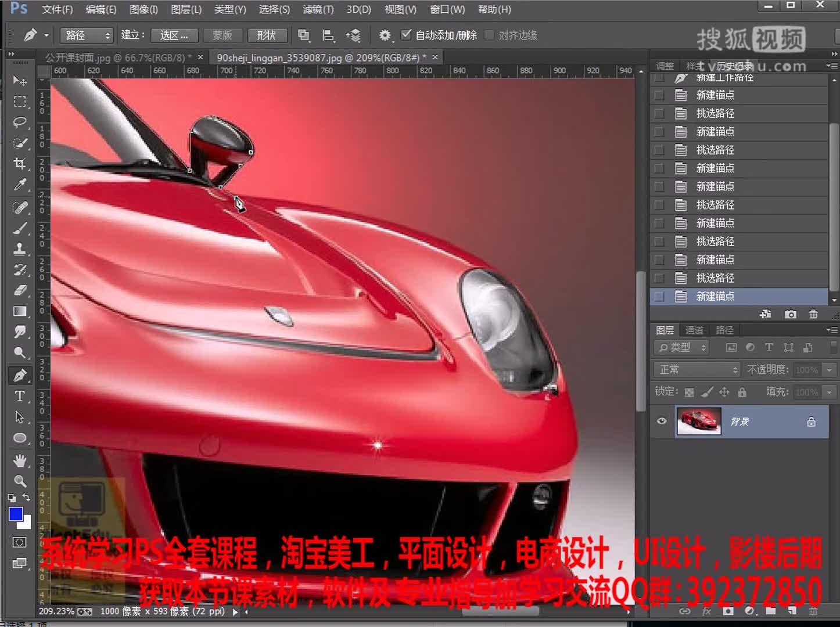Toggle the 对齐边缘 checkbox
This screenshot has width=840, height=627.
(x=490, y=35)
